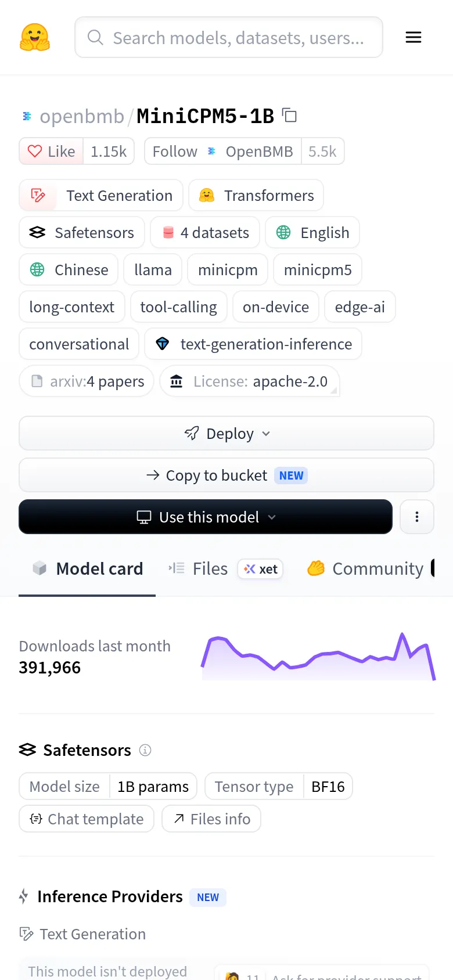Click the 4 datasets database tag
The image size is (453, 980).
pyautogui.click(x=205, y=232)
